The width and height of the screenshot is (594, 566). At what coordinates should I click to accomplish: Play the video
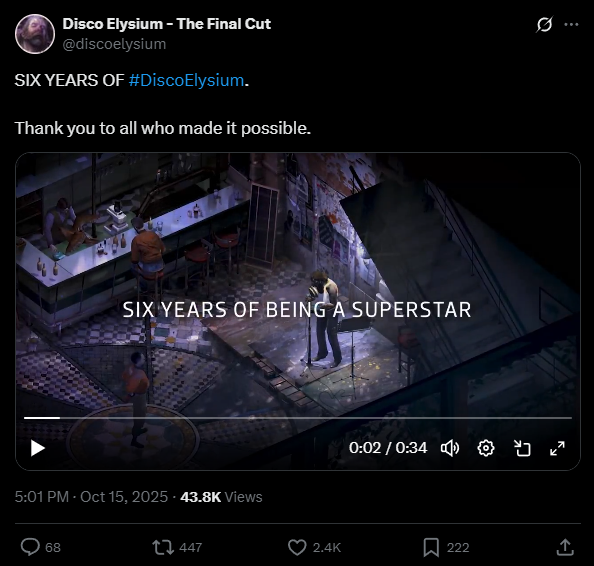coord(38,448)
